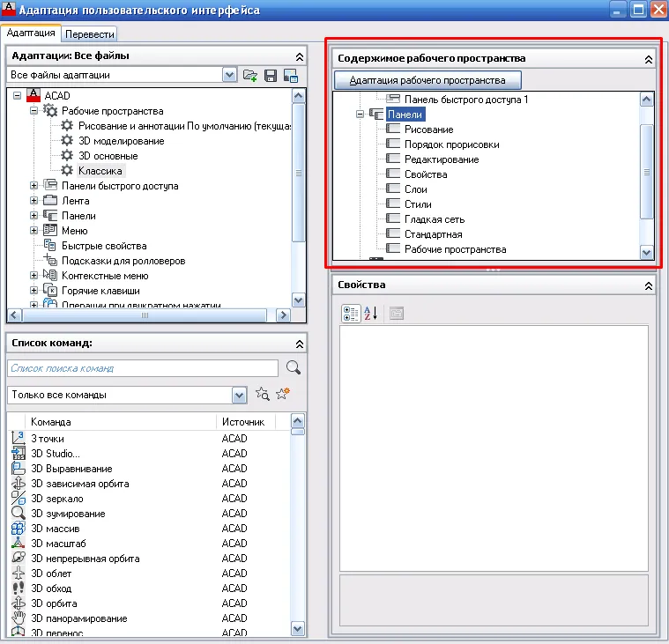Click the create new command star icon
669x644 pixels.
coord(283,393)
